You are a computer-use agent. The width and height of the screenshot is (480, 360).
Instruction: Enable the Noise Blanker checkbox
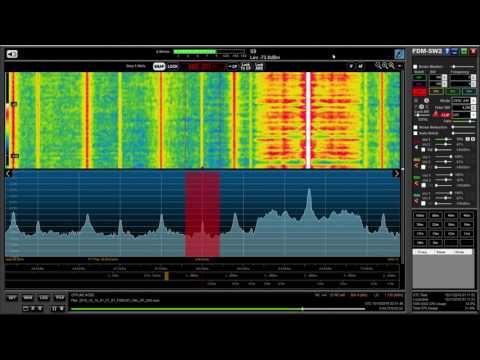coord(415,67)
